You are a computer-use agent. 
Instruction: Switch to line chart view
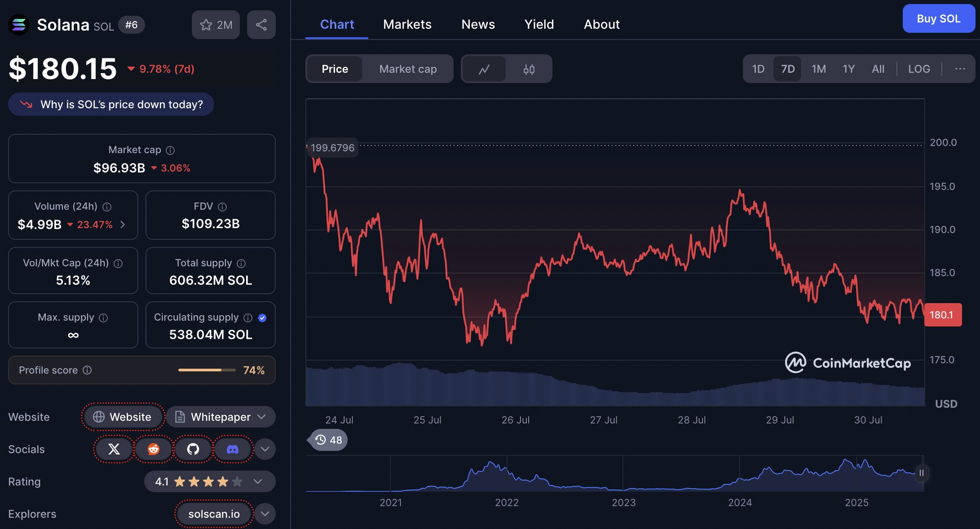coord(484,69)
